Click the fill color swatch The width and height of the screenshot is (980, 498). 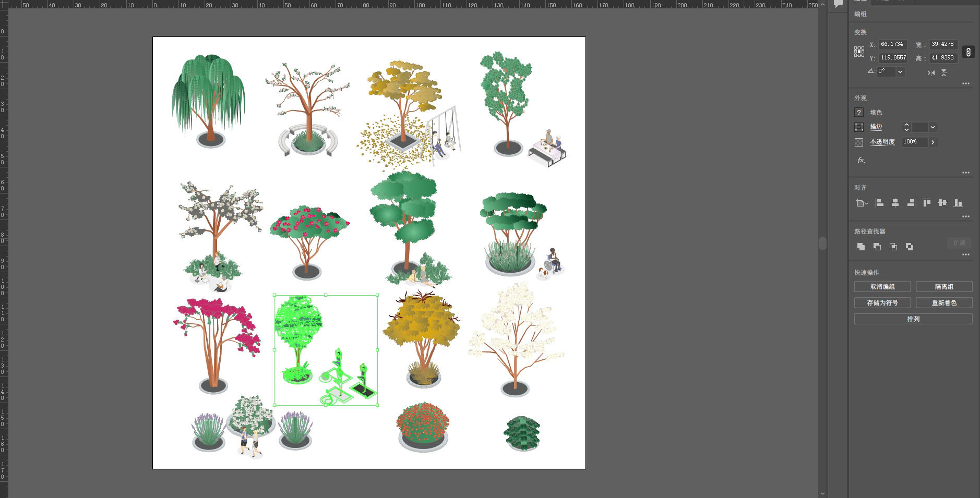(x=859, y=113)
